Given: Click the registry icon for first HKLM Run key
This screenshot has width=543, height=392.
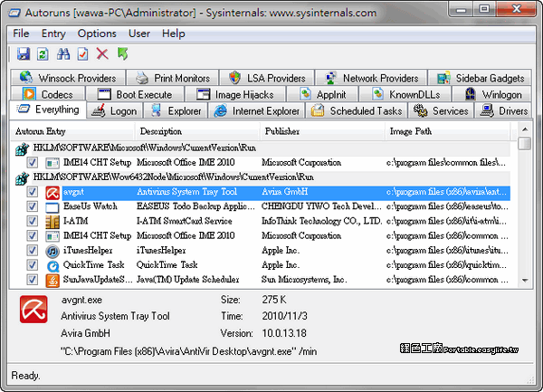Looking at the screenshot, I should click(22, 148).
